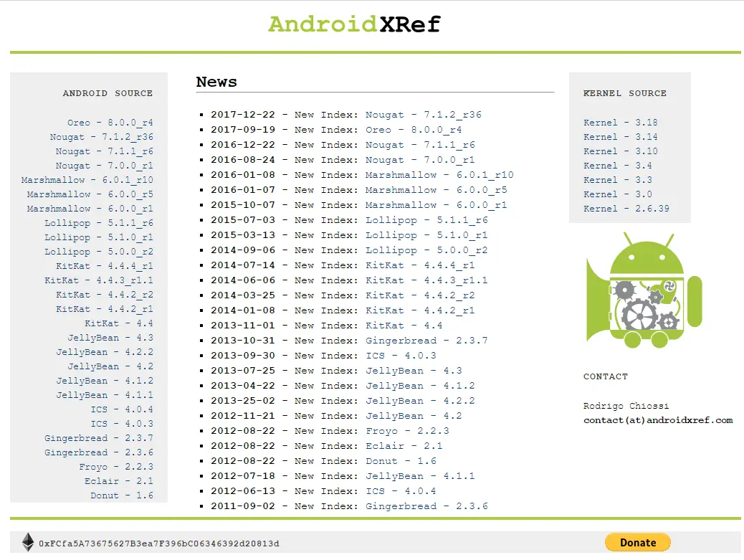Open Lollipop - 5.0.0_r2 in the sidebar
This screenshot has height=560, width=744.
coord(99,252)
